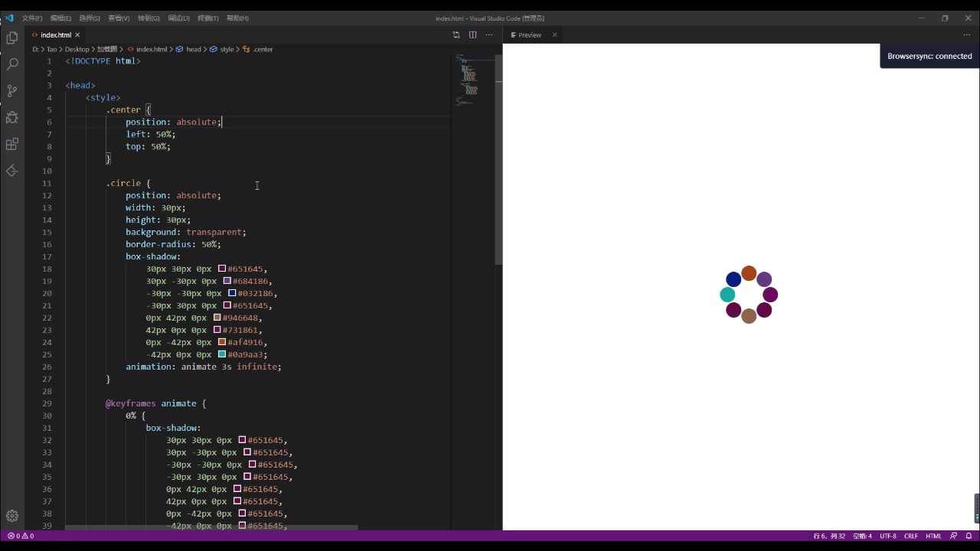This screenshot has width=980, height=551.
Task: Click 行 6, 列 32 go-to-line indicator
Action: pos(829,536)
